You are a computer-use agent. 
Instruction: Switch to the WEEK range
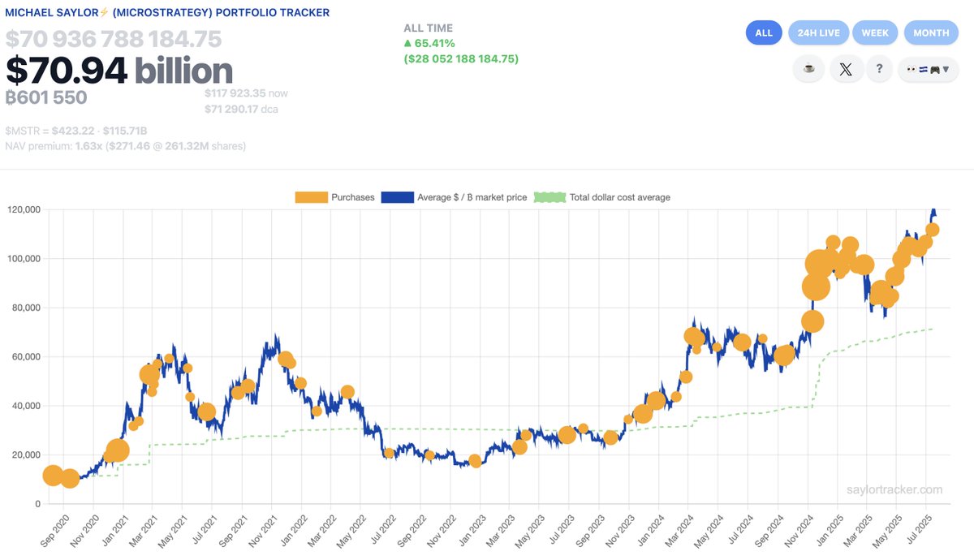875,32
